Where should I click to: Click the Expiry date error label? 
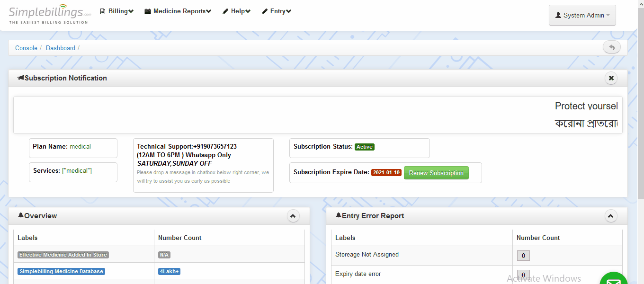358,274
